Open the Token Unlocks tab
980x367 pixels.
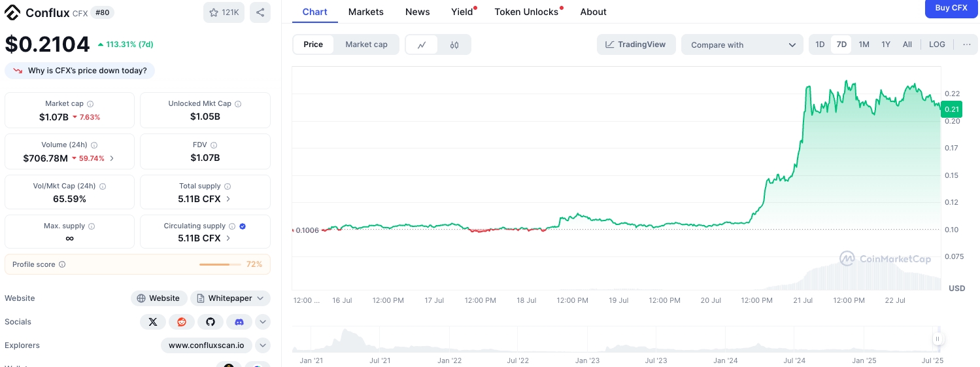pyautogui.click(x=526, y=12)
